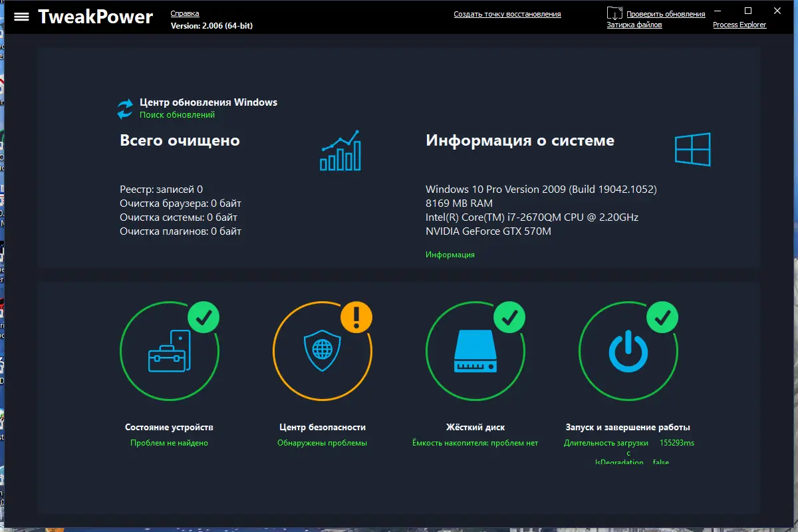Minimize the TweakPower window
The image size is (798, 532).
pos(718,11)
